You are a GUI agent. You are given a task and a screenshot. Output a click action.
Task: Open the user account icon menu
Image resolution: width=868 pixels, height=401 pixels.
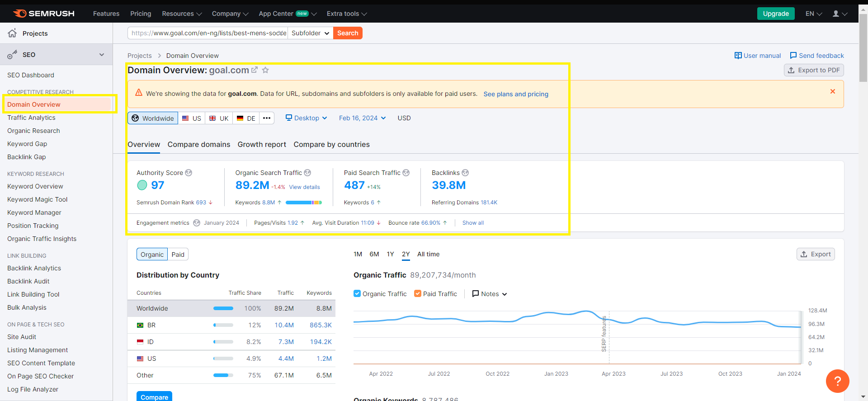tap(840, 14)
